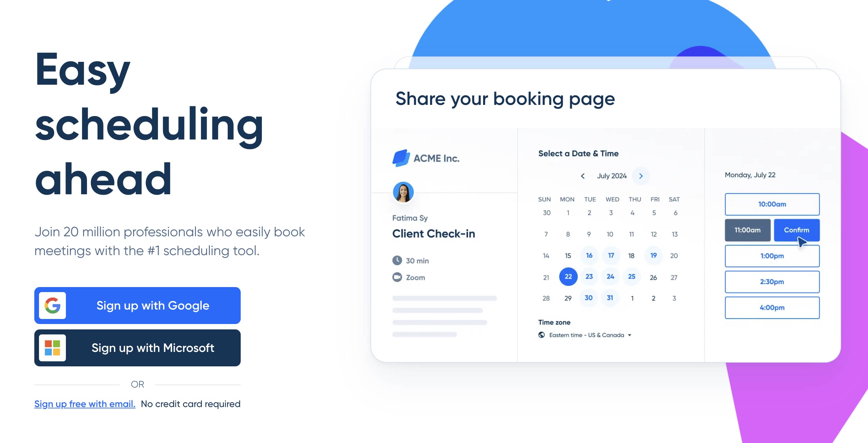Image resolution: width=868 pixels, height=443 pixels.
Task: Toggle the 4:00pm available time slot
Action: [x=772, y=308]
